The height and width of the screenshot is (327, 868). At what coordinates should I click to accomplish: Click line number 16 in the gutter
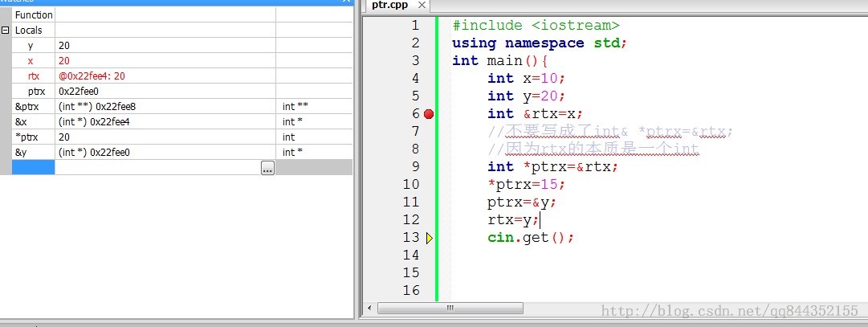click(x=411, y=290)
